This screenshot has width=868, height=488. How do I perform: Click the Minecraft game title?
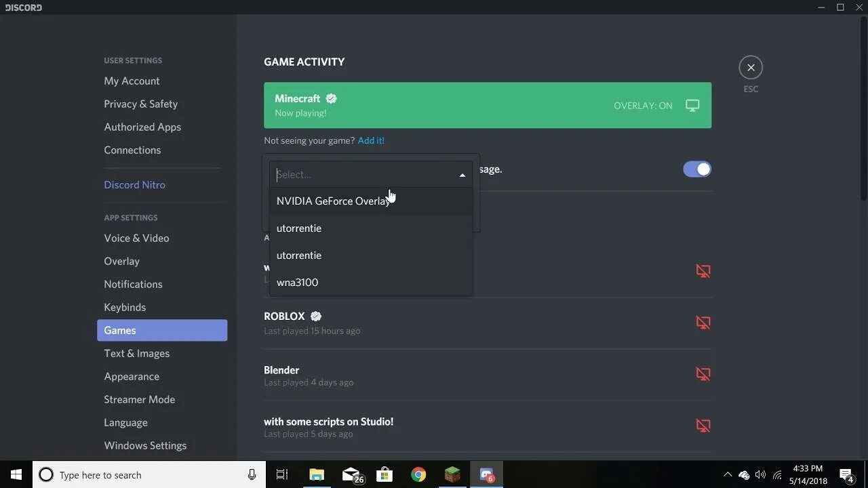(297, 98)
